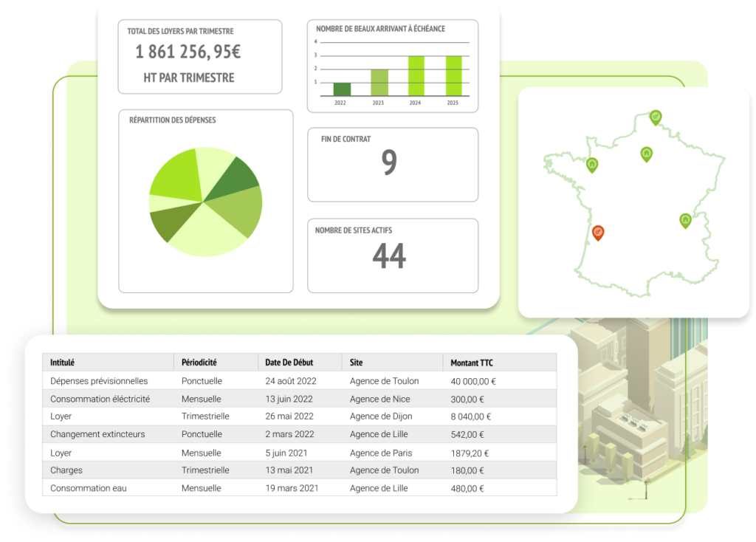The height and width of the screenshot is (542, 756).
Task: Click the bright lime pie chart slice
Action: click(177, 176)
